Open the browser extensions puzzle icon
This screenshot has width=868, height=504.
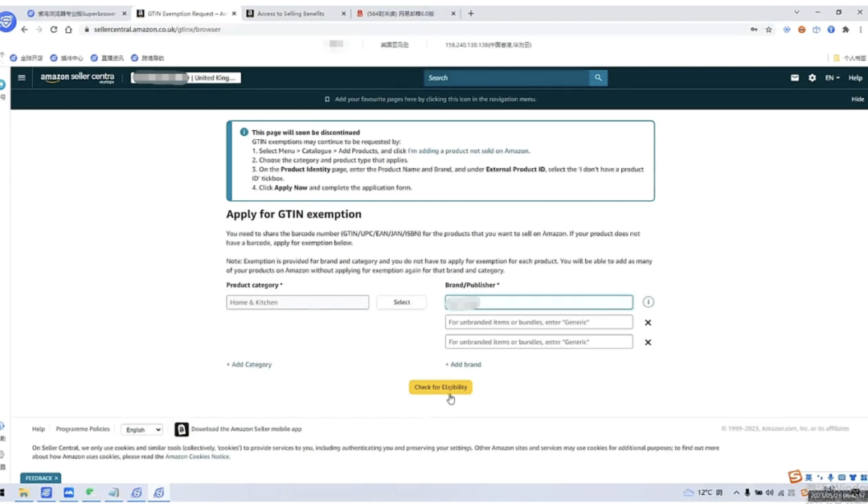[845, 30]
